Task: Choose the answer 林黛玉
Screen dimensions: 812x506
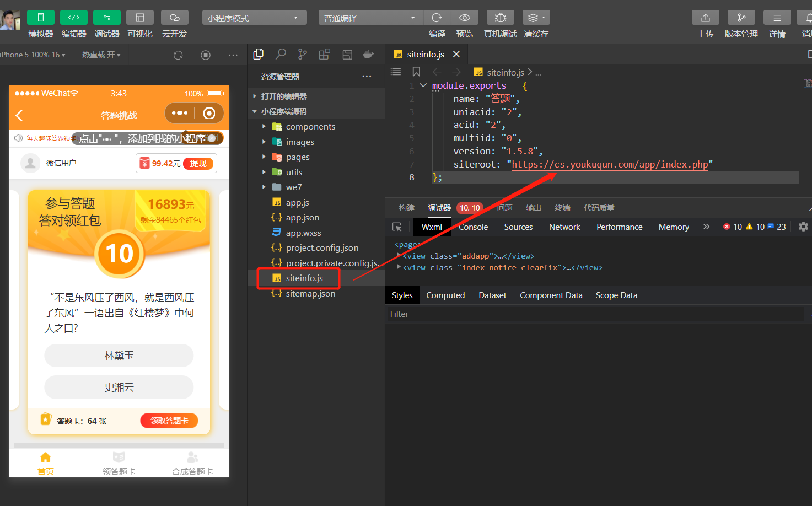Action: pos(119,356)
